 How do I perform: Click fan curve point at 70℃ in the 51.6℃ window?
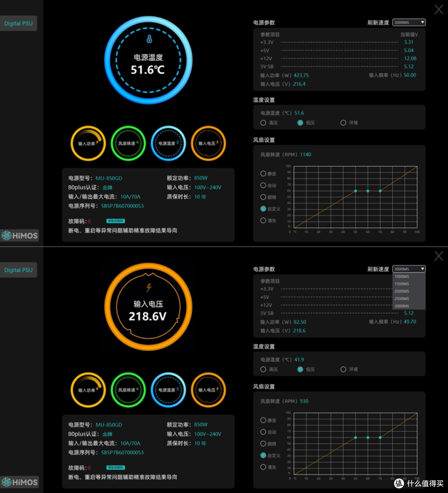[x=380, y=191]
